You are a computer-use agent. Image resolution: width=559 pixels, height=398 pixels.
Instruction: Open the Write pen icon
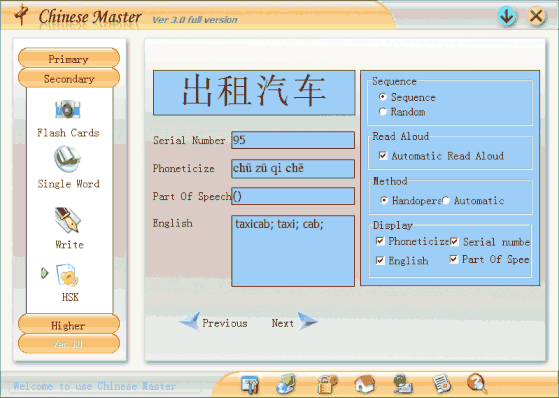tap(68, 220)
